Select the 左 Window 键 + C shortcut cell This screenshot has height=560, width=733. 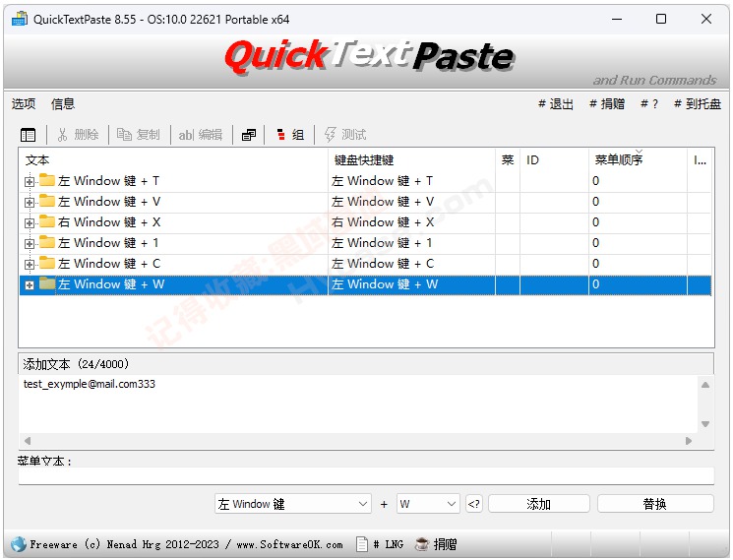411,263
